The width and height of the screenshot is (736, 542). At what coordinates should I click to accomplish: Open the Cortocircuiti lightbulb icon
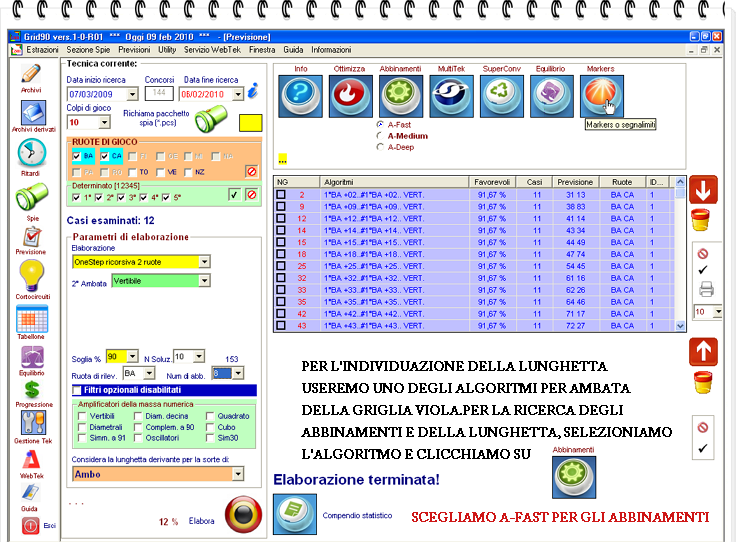coord(31,275)
